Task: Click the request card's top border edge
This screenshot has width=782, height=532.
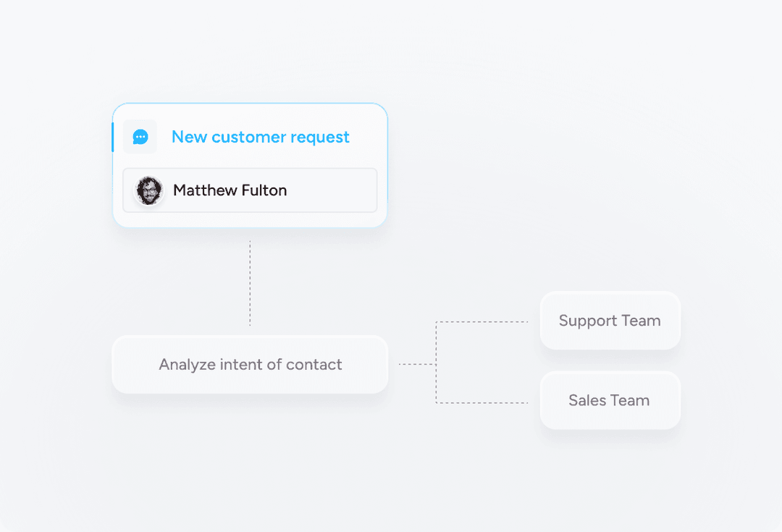Action: (x=250, y=104)
